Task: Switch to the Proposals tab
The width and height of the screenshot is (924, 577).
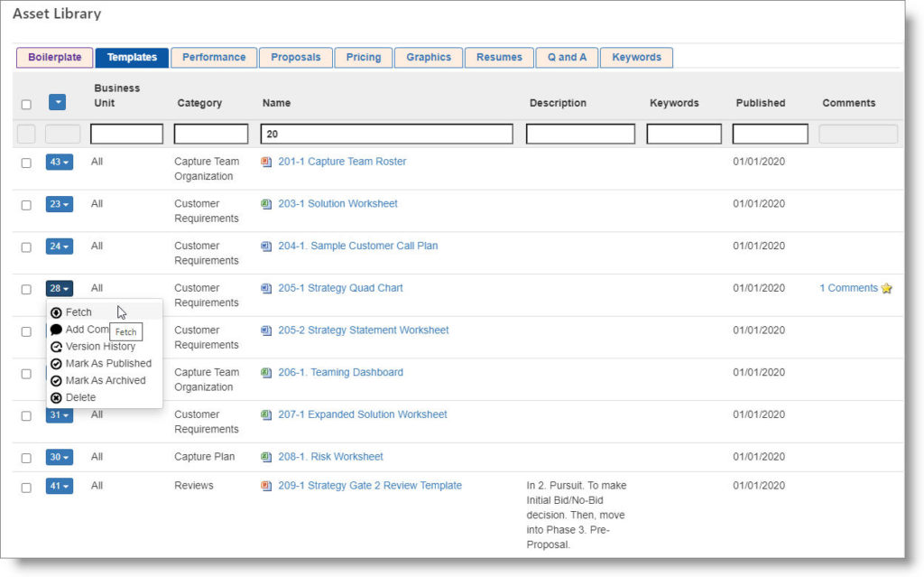Action: click(296, 57)
